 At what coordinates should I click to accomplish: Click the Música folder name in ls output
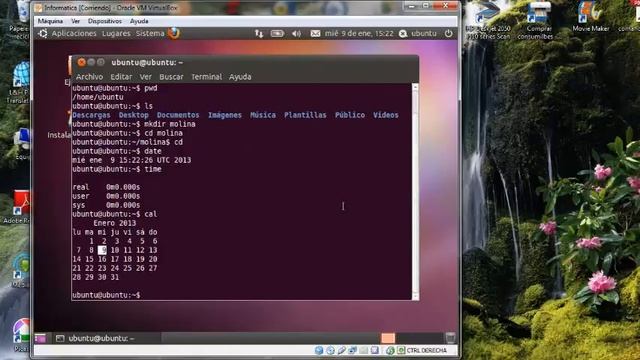click(x=263, y=115)
